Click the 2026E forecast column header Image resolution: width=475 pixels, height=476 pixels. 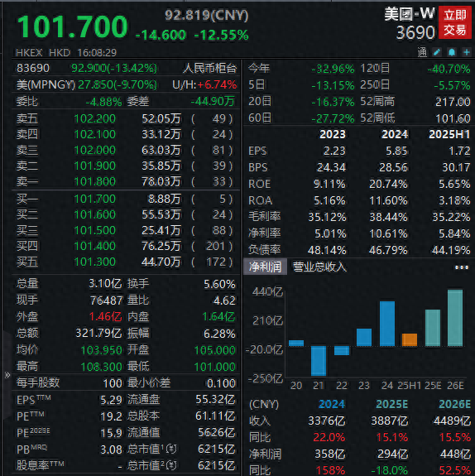[x=454, y=404]
